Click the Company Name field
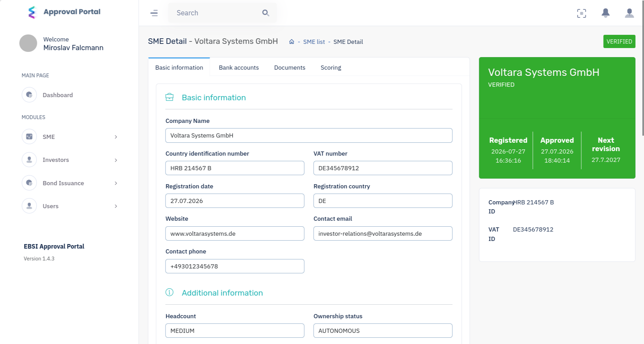This screenshot has width=644, height=344. coord(309,135)
